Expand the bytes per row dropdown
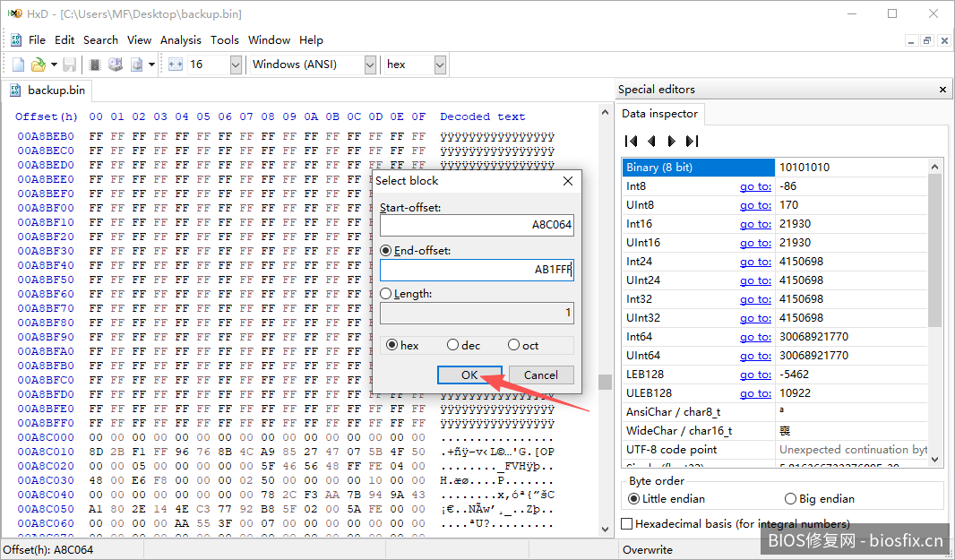The width and height of the screenshot is (955, 560). [236, 65]
